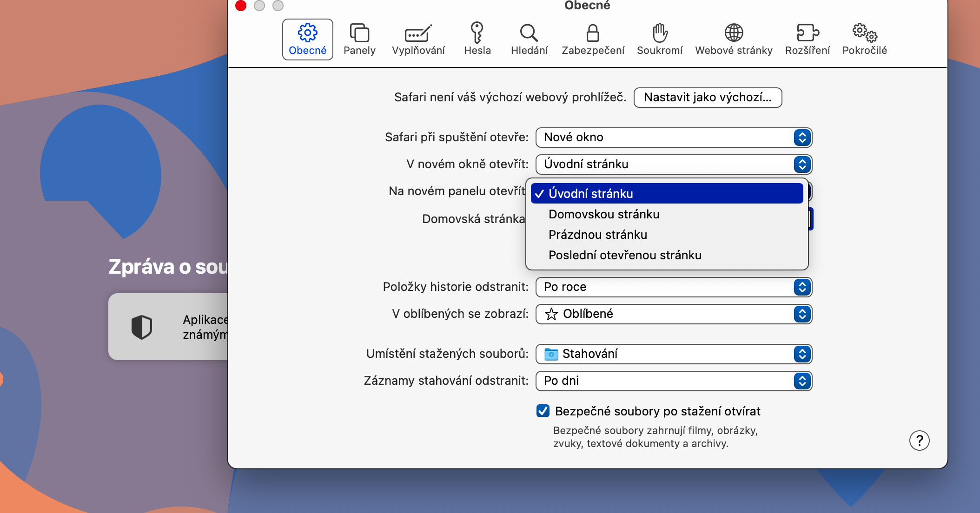Open the Panely preferences tab icon
980x513 pixels.
359,33
